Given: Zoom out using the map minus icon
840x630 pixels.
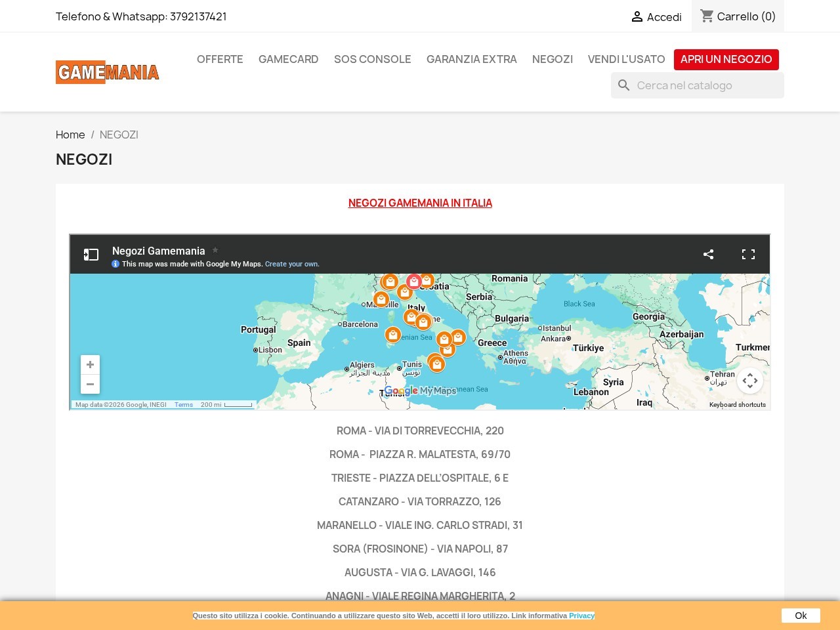Looking at the screenshot, I should click(90, 384).
